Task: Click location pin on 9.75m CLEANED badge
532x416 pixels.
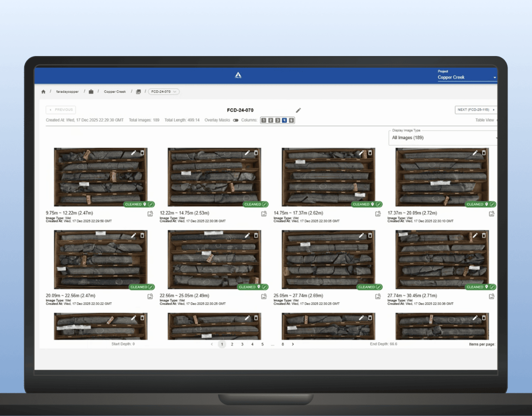Action: pos(145,204)
